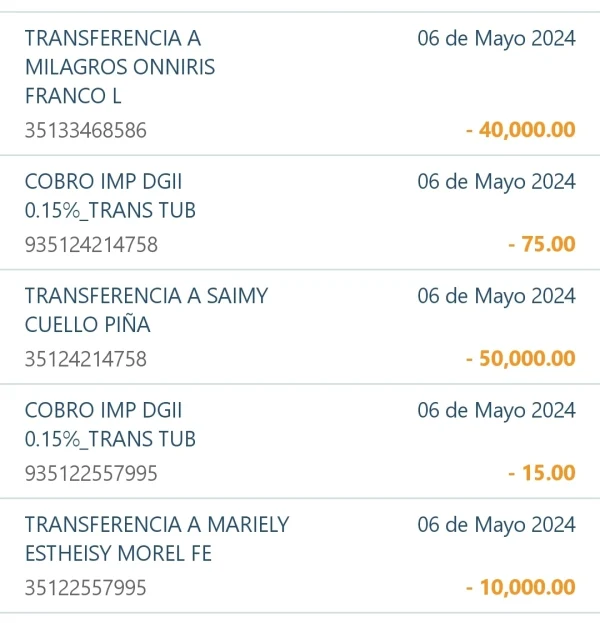
Task: Click reference number 935124214758
Action: [91, 244]
